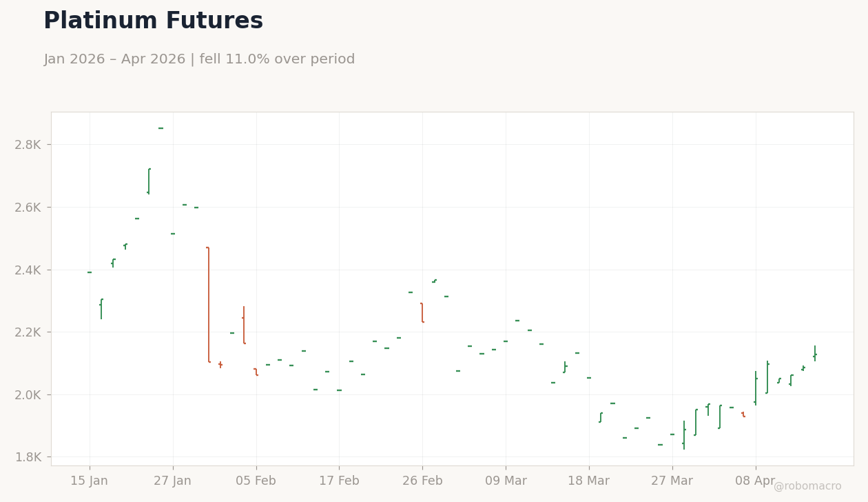868x502 pixels.
Task: Click the green bar above 08 Apr label
Action: (x=756, y=388)
